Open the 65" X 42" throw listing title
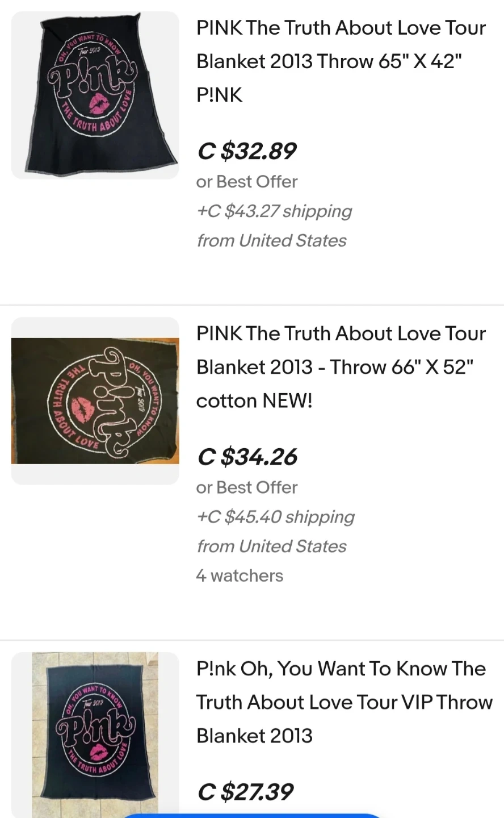Image resolution: width=504 pixels, height=818 pixels. (341, 61)
